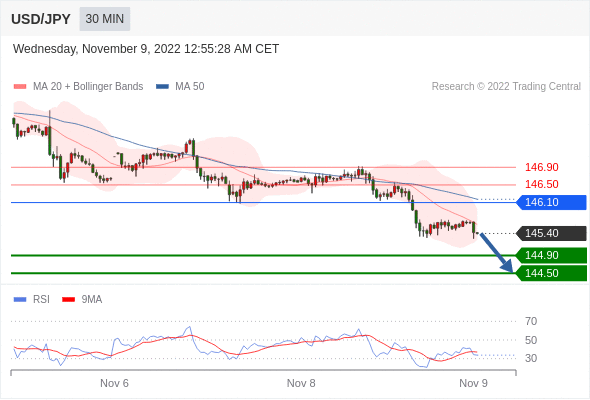Screen dimensions: 590x400
Task: Toggle the RSI legend label
Action: [x=41, y=300]
